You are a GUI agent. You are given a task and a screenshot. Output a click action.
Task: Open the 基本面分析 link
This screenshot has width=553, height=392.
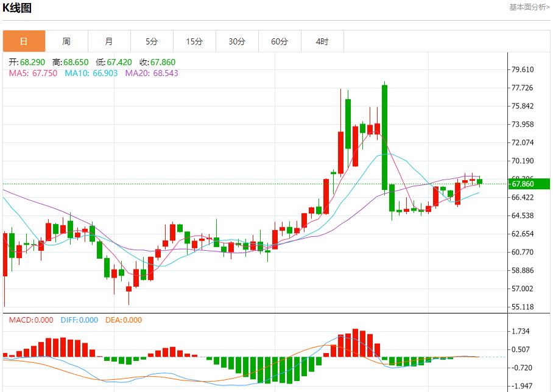529,7
